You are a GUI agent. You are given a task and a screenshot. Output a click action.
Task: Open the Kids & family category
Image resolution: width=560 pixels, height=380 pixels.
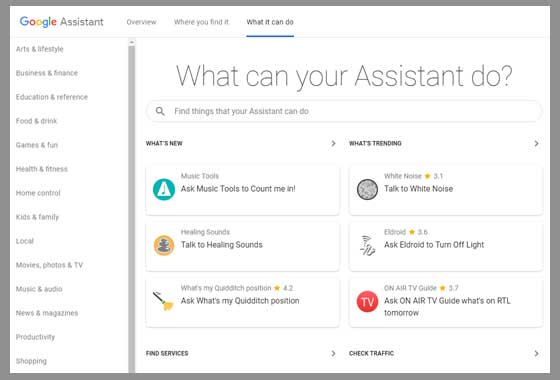37,217
